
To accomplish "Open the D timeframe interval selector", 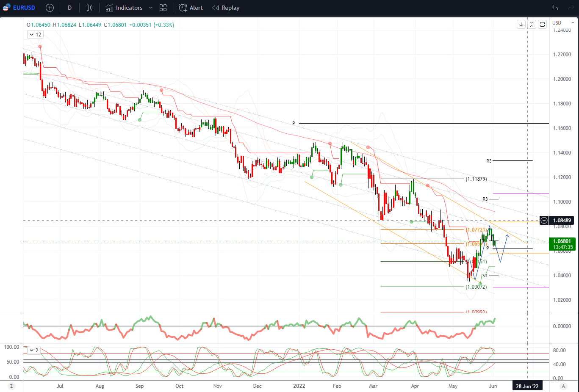I will point(69,8).
